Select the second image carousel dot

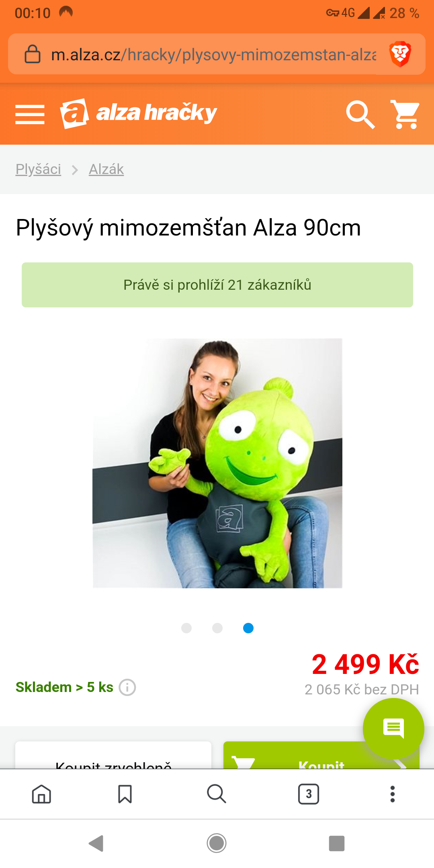tap(217, 628)
